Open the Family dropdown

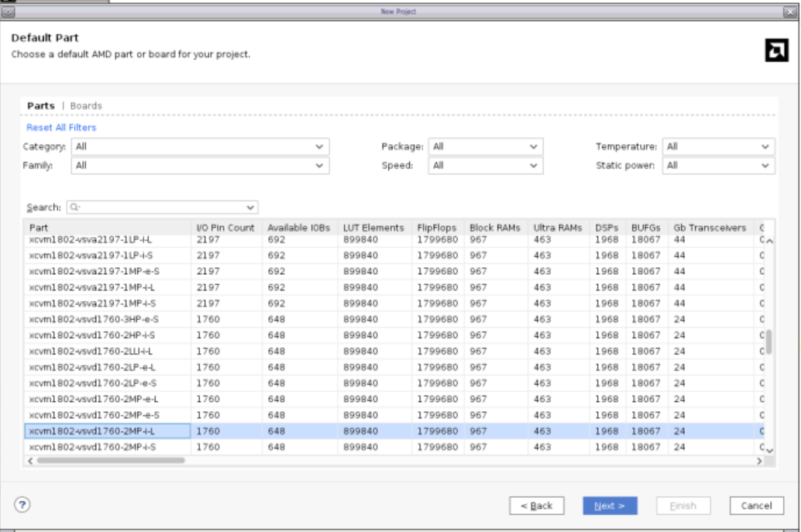[200, 165]
